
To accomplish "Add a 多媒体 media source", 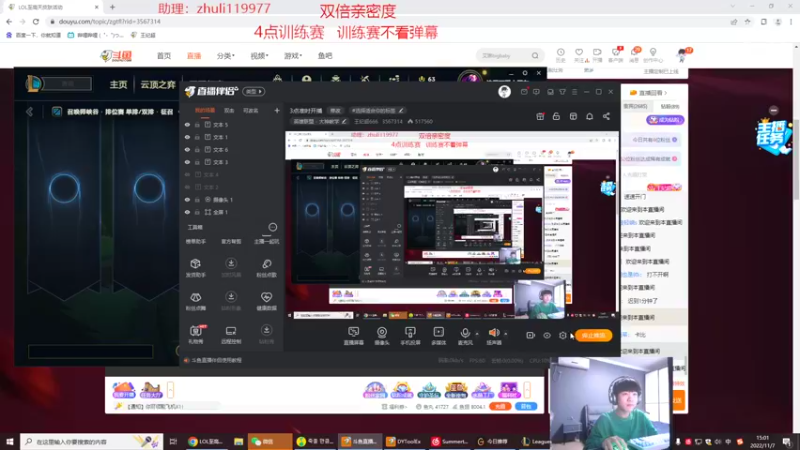I will pos(438,336).
